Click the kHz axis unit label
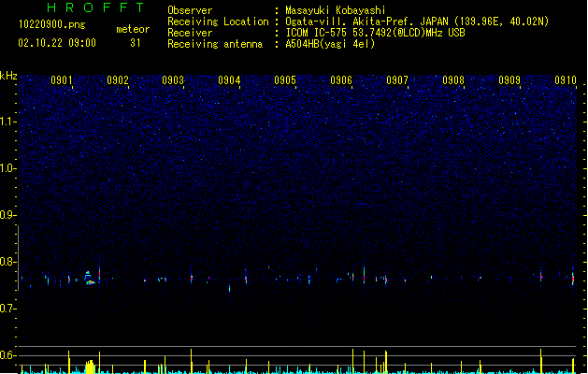The width and height of the screenshot is (588, 374). point(8,76)
